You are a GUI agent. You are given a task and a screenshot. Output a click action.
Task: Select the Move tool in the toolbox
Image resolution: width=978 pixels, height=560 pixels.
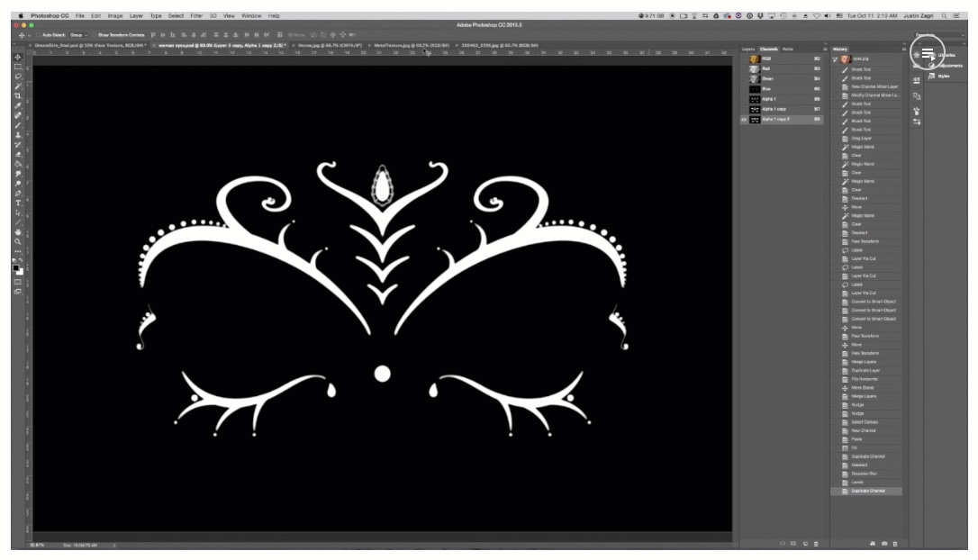(18, 57)
